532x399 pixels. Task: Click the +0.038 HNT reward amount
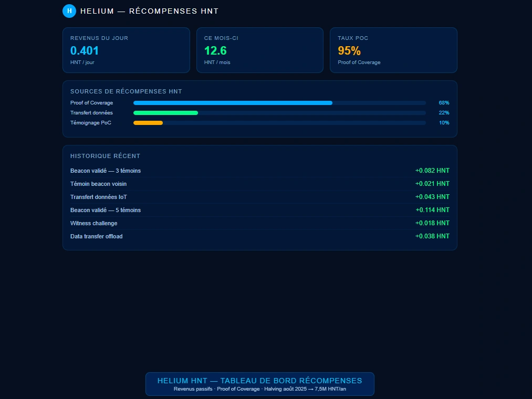click(432, 236)
